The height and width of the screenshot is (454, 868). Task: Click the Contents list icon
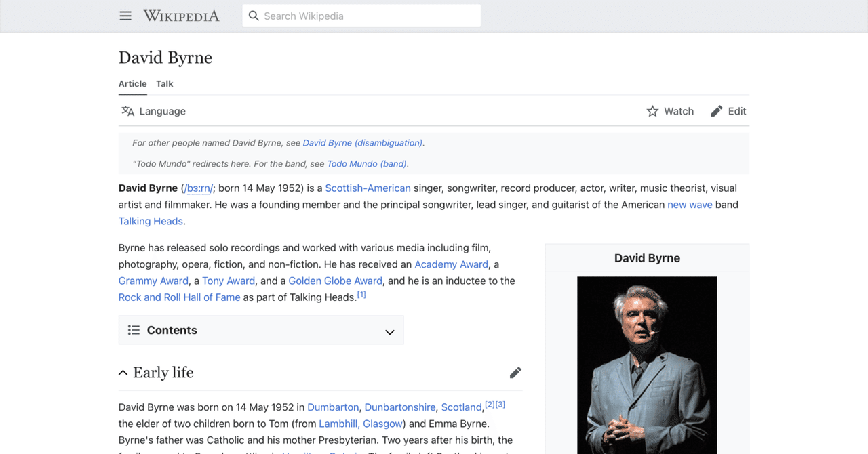point(134,330)
